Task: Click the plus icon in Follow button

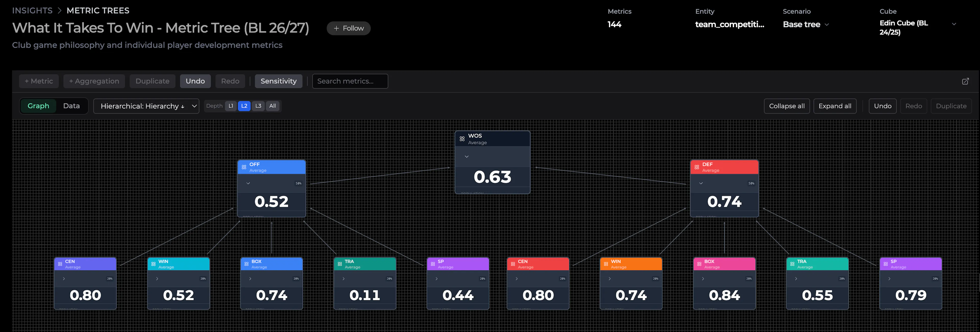Action: [x=336, y=29]
